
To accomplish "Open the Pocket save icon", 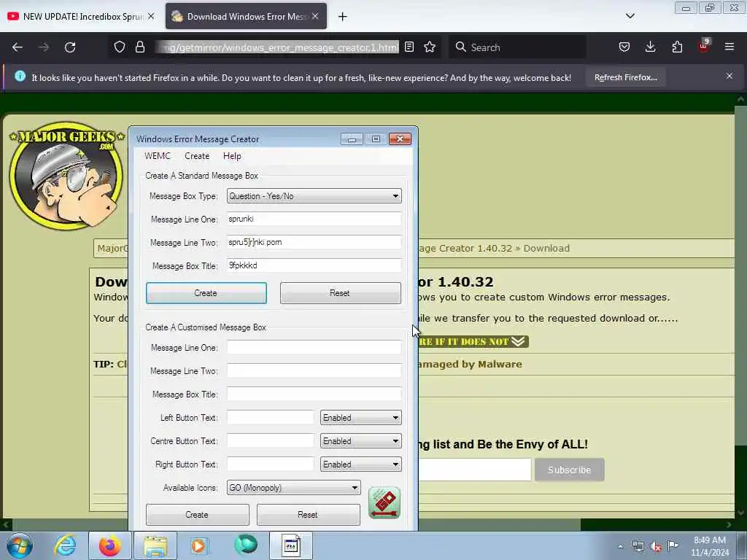I will [x=624, y=47].
